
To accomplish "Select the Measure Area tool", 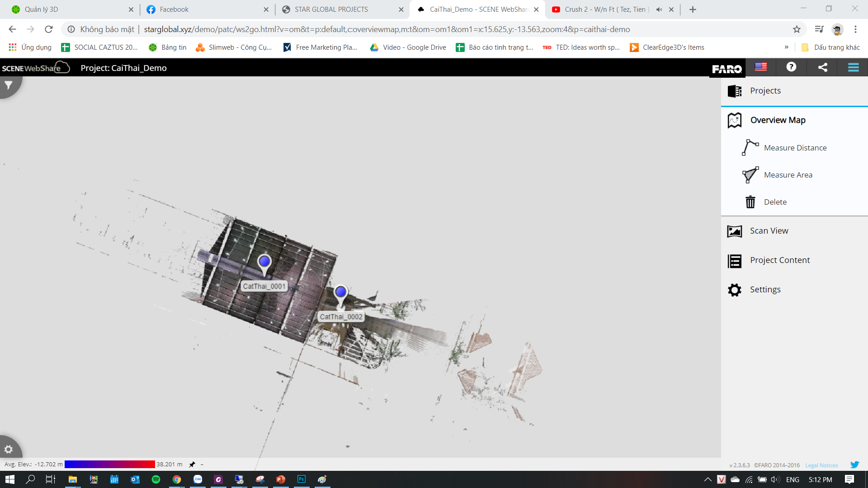I will 788,175.
